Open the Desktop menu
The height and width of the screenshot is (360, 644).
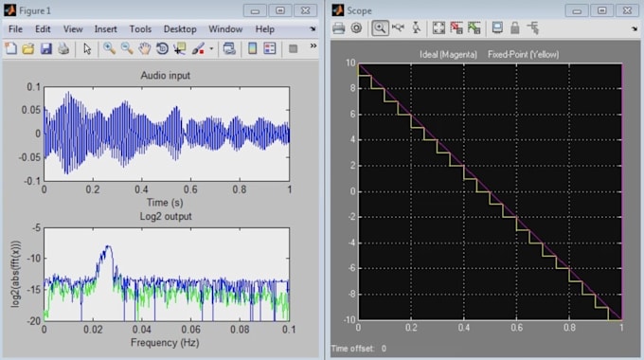[x=180, y=29]
